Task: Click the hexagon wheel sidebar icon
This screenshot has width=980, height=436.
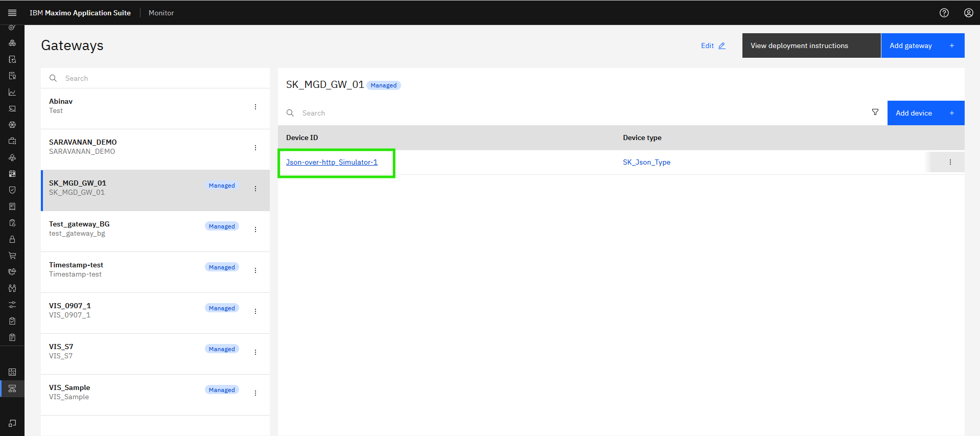Action: pos(12,125)
